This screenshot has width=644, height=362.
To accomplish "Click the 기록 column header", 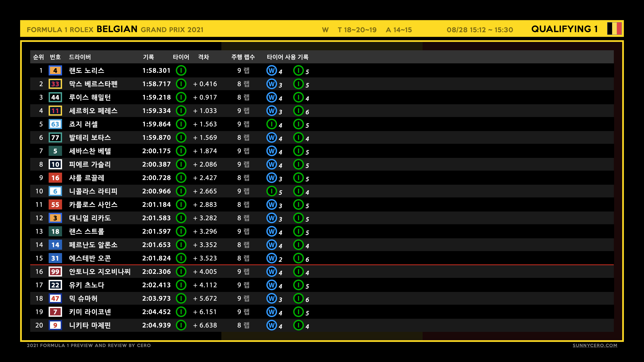I will [x=148, y=57].
